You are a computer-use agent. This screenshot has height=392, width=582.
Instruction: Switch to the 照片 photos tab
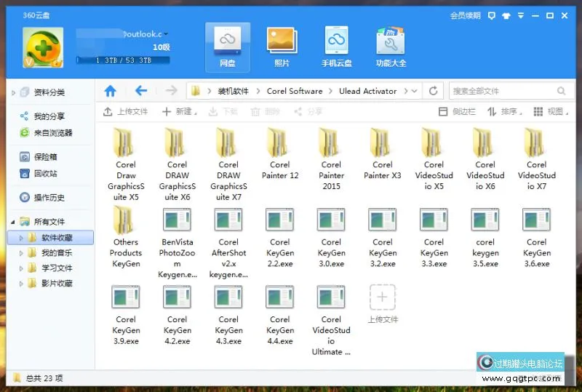tap(282, 47)
